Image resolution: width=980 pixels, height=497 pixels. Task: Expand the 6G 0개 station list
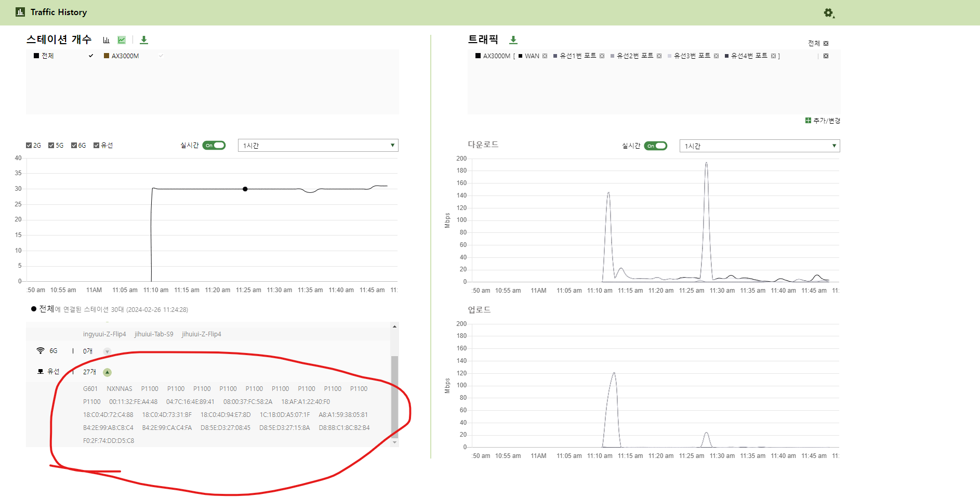pyautogui.click(x=107, y=351)
